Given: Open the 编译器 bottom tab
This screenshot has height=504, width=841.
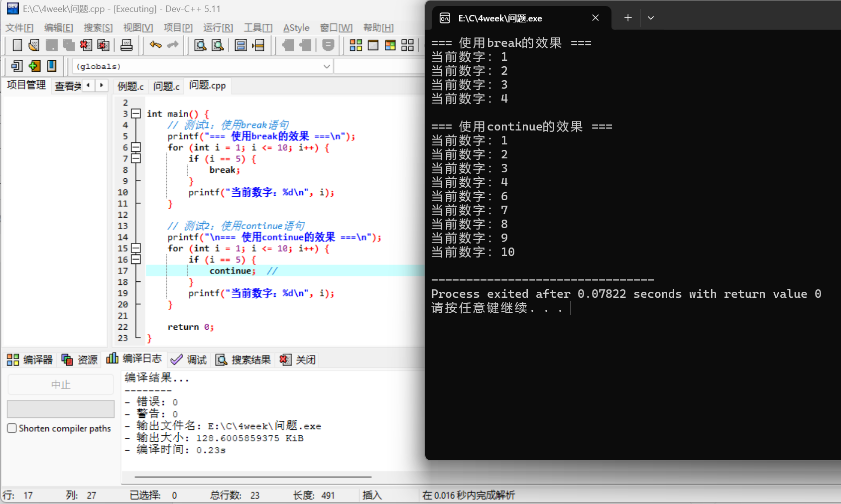Looking at the screenshot, I should point(30,360).
